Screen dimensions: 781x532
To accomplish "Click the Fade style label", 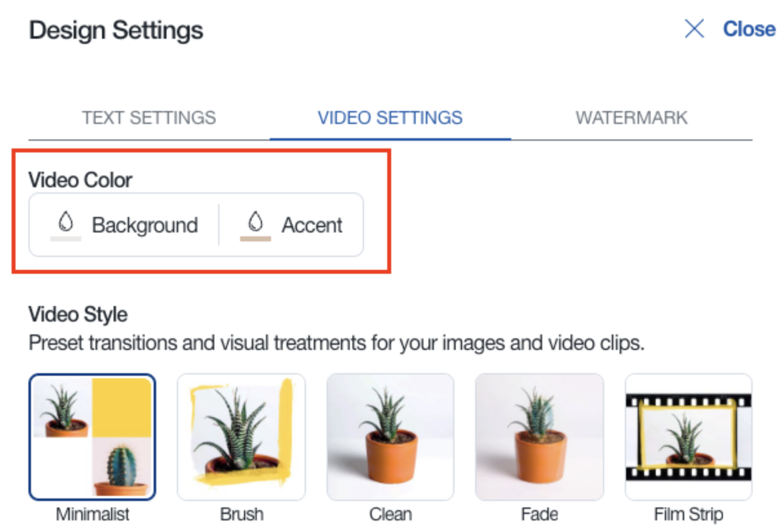I will [540, 515].
